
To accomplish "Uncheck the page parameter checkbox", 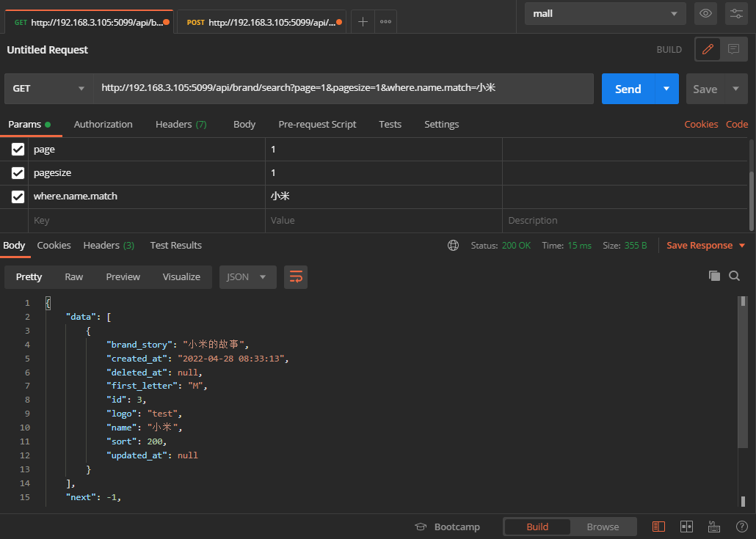I will (x=18, y=150).
